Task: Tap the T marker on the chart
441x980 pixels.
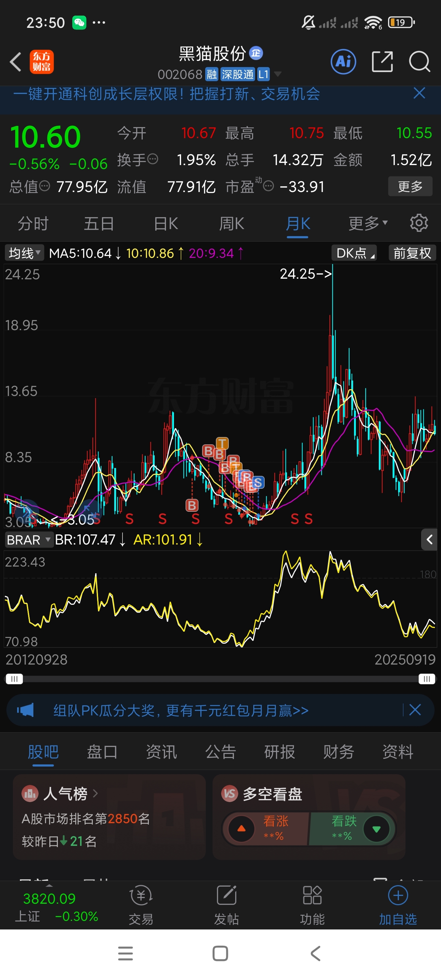Action: pyautogui.click(x=222, y=443)
